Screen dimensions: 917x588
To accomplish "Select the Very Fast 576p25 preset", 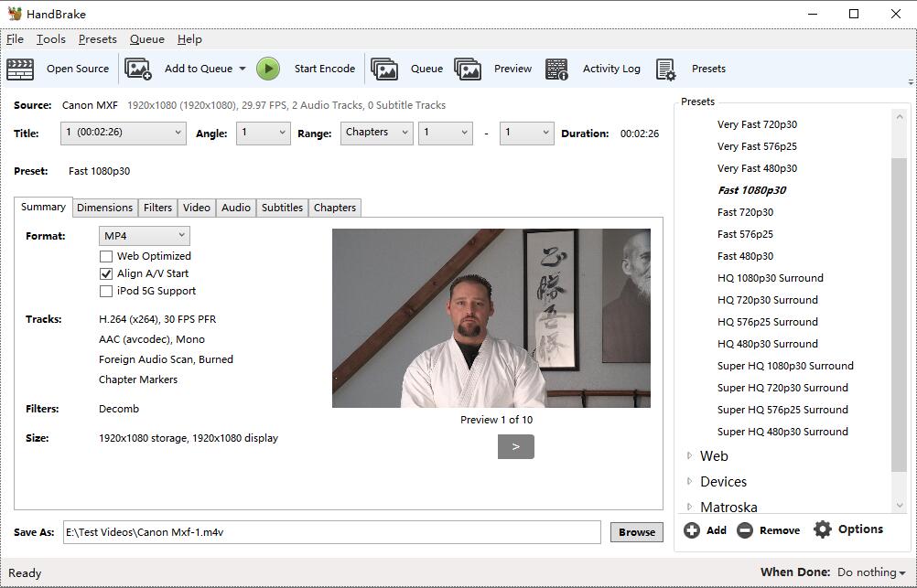I will click(757, 146).
